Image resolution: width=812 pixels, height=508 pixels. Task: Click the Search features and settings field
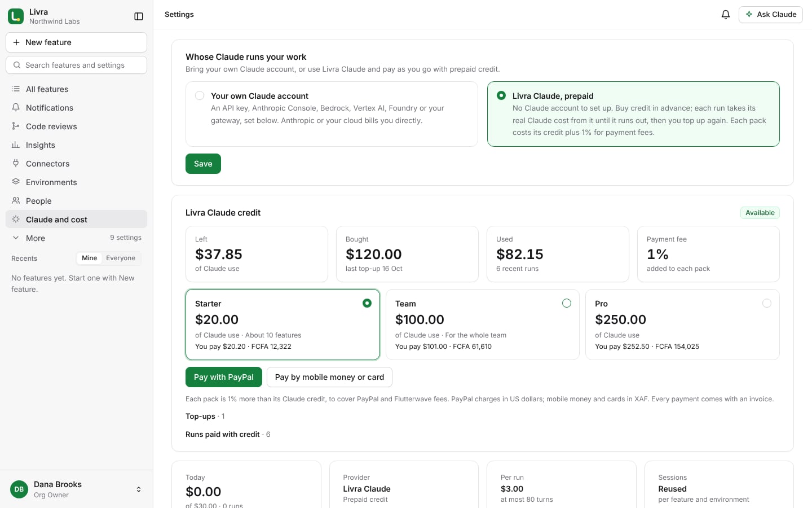76,65
